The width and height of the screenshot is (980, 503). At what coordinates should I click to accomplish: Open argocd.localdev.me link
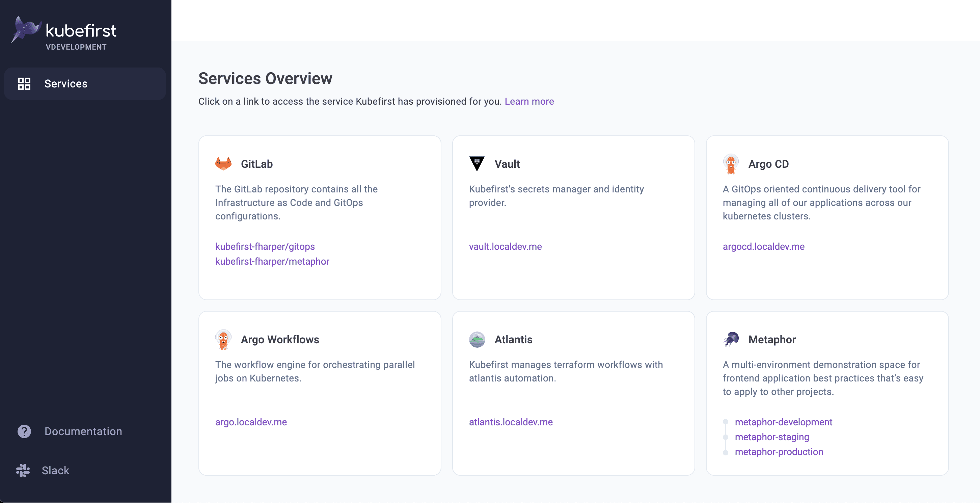point(764,246)
